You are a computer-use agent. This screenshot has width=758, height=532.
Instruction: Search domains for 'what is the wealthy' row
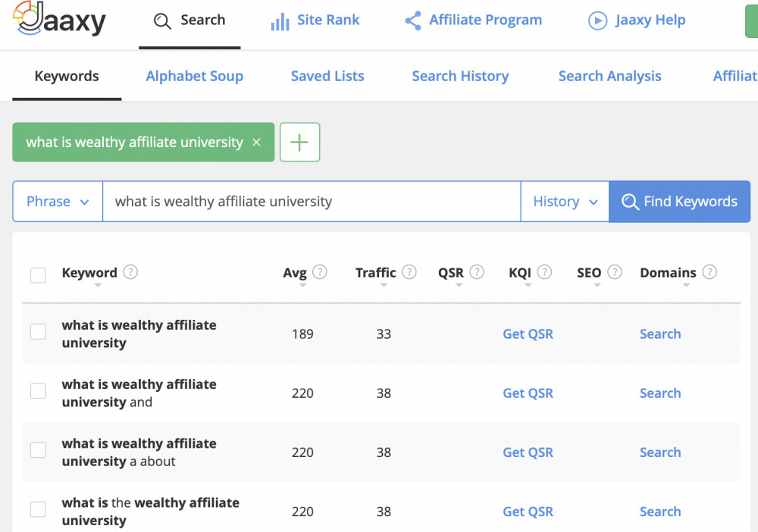click(x=660, y=512)
